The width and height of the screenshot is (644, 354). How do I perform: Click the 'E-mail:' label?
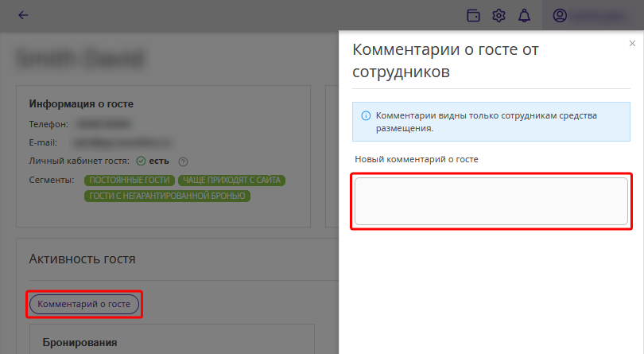coord(43,142)
